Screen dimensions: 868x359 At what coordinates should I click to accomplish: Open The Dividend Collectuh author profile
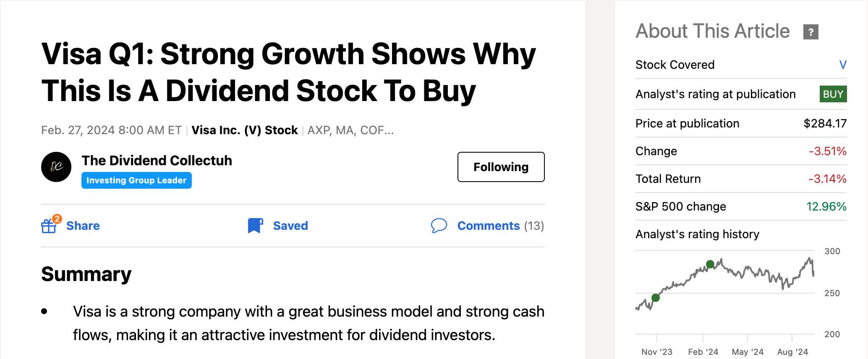tap(157, 161)
